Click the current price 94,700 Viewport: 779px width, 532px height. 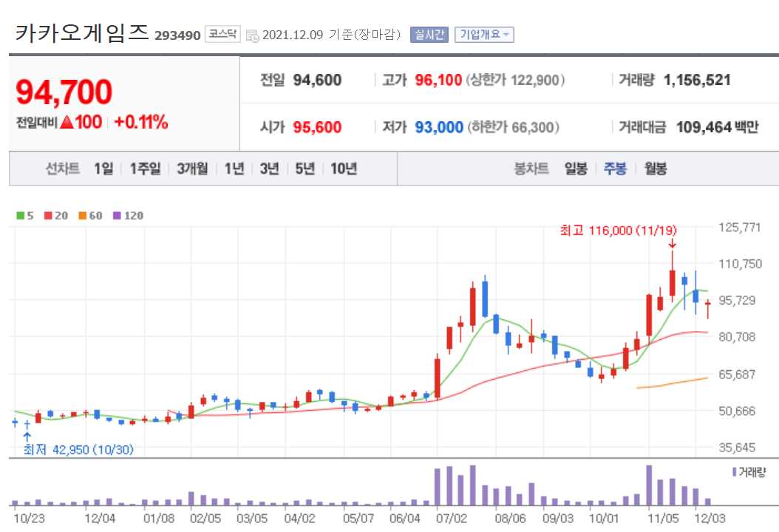(64, 92)
